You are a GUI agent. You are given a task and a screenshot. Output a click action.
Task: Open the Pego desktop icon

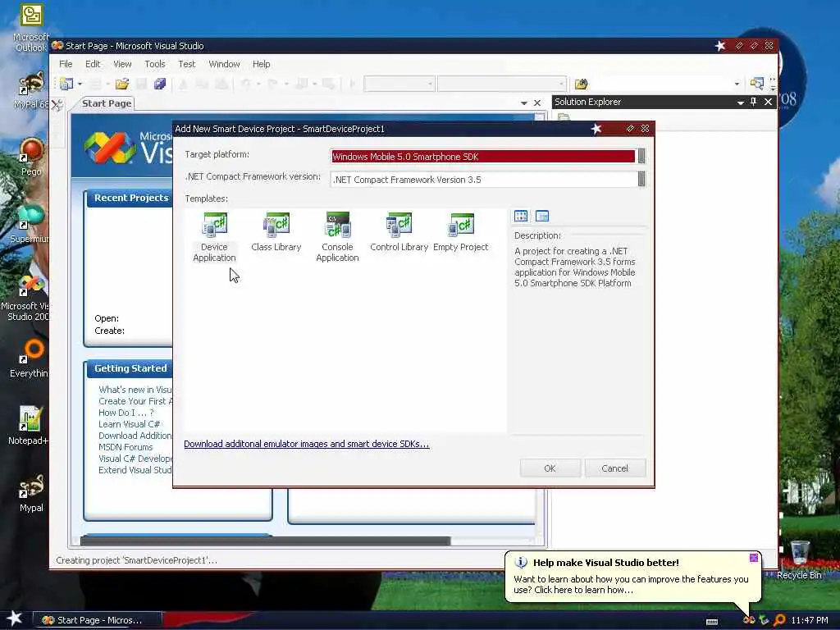pos(31,157)
